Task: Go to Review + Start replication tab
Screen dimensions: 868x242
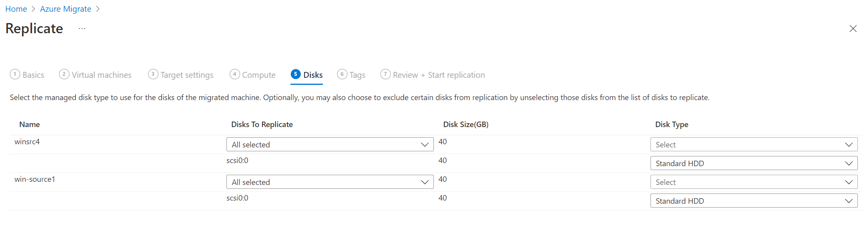Action: (x=438, y=75)
